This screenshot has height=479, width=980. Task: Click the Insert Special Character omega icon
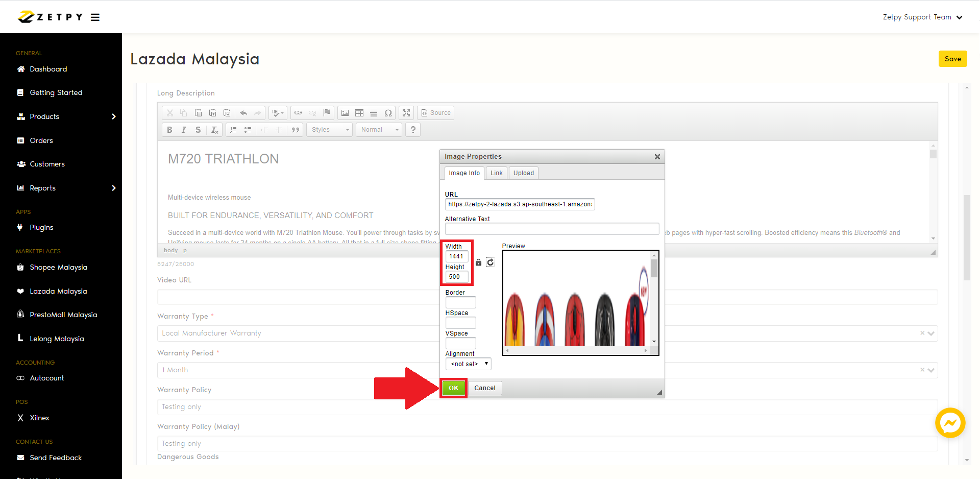388,113
